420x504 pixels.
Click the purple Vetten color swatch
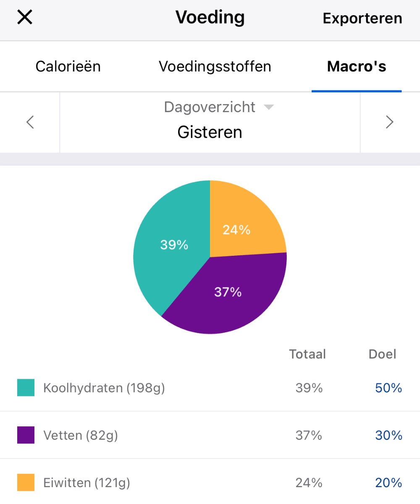point(26,435)
